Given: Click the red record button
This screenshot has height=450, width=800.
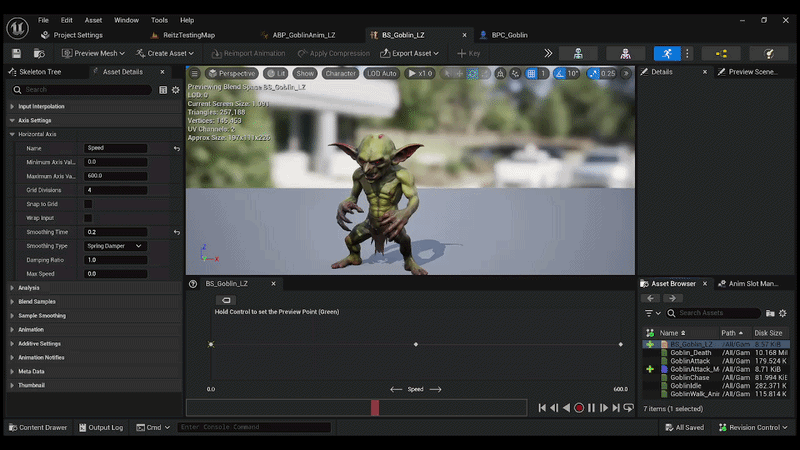Looking at the screenshot, I should (579, 408).
